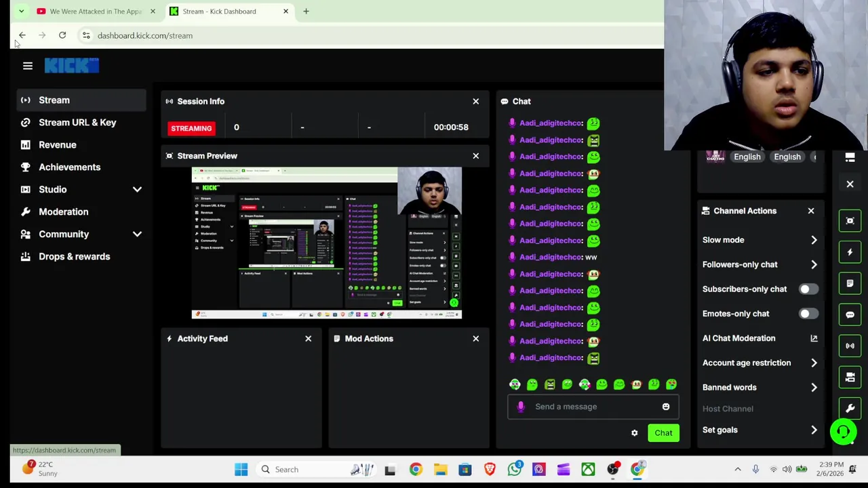
Task: Send message with the green Chat button
Action: coord(663,433)
